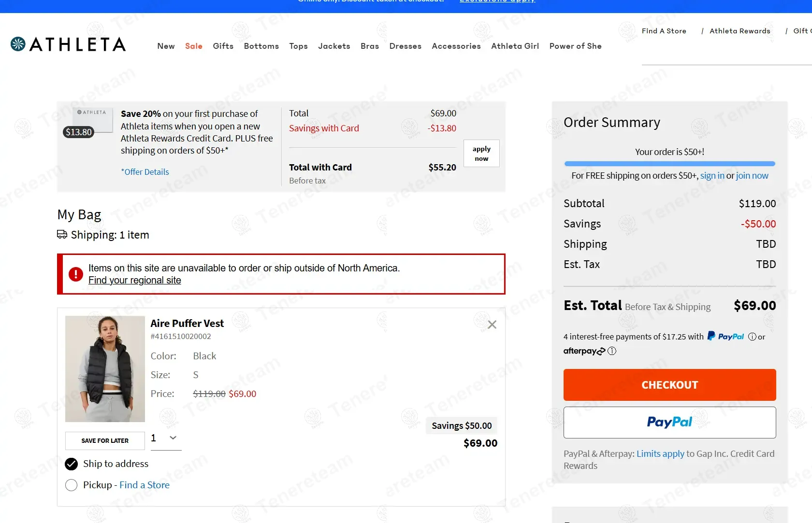
Task: Open the Jackets menu
Action: (333, 46)
